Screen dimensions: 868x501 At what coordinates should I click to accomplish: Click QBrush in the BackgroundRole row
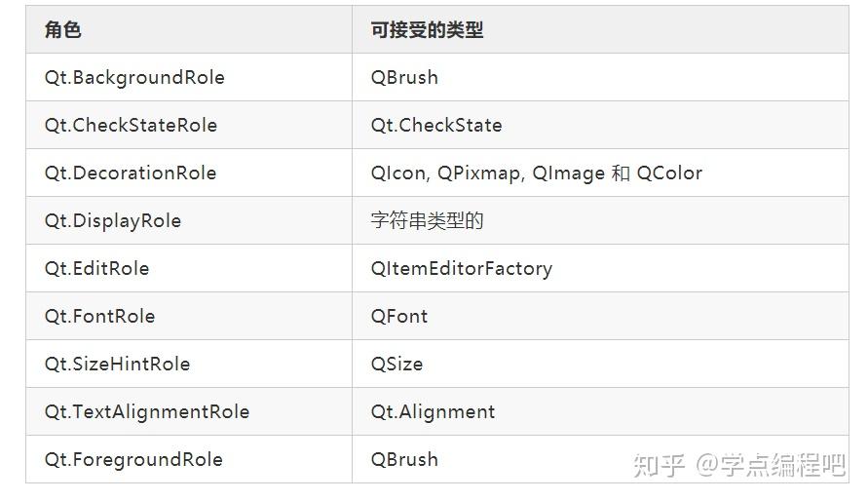point(404,78)
